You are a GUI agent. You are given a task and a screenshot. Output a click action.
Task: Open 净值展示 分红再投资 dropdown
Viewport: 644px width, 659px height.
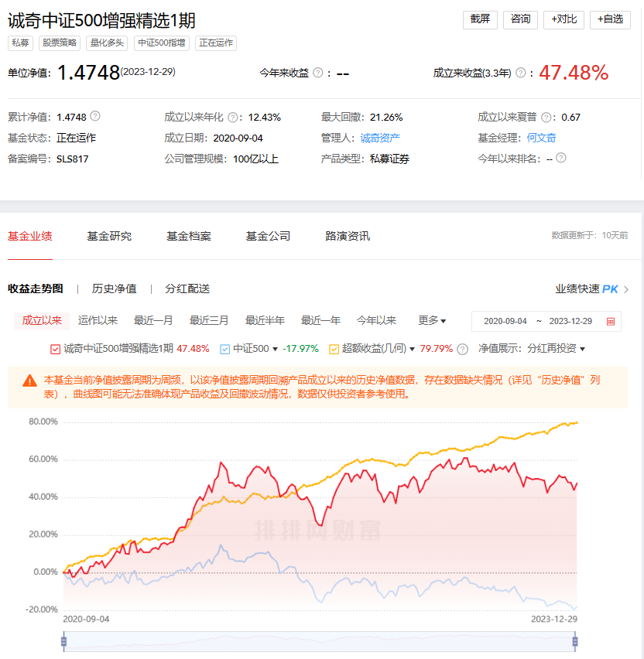pyautogui.click(x=556, y=349)
